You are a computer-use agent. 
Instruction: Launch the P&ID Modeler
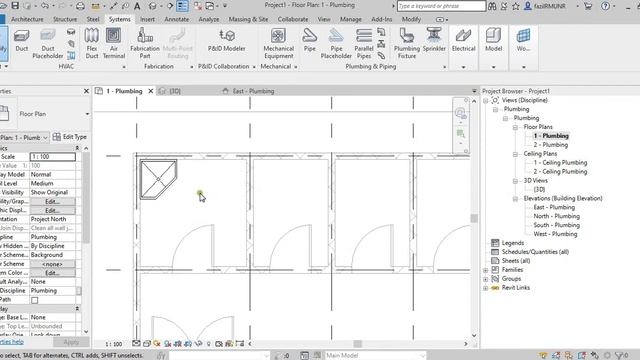(227, 41)
